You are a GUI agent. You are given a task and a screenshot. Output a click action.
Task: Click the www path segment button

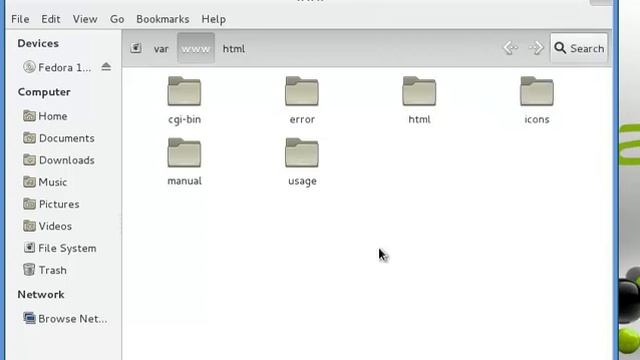[x=196, y=48]
